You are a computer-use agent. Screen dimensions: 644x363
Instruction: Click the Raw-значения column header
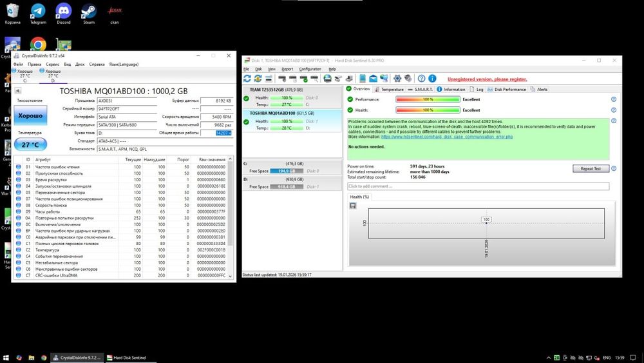coord(212,159)
